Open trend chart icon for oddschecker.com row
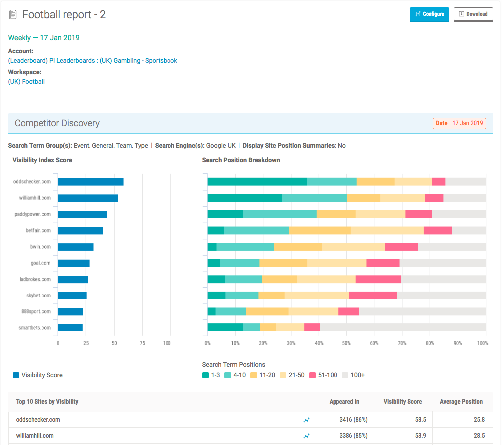The height and width of the screenshot is (445, 504). tap(306, 420)
